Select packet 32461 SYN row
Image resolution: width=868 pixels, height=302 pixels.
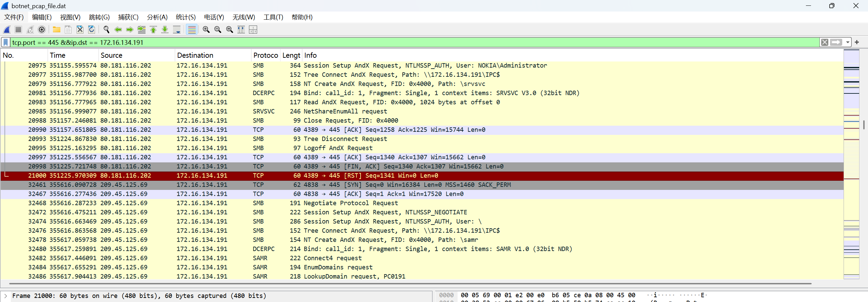click(422, 185)
